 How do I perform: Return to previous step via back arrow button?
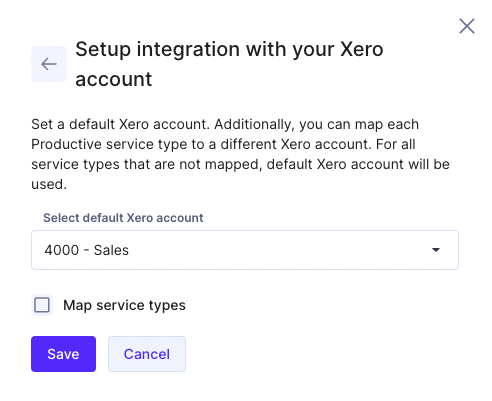tap(49, 64)
